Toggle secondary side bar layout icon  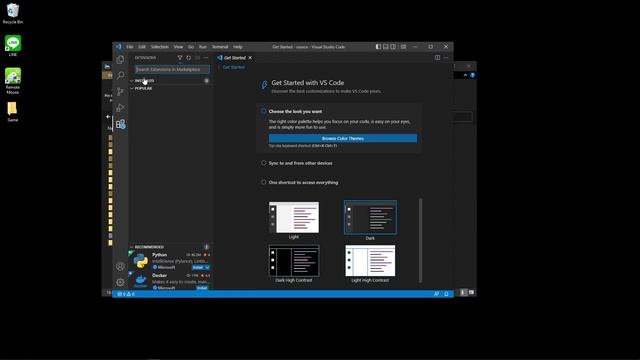pos(393,47)
